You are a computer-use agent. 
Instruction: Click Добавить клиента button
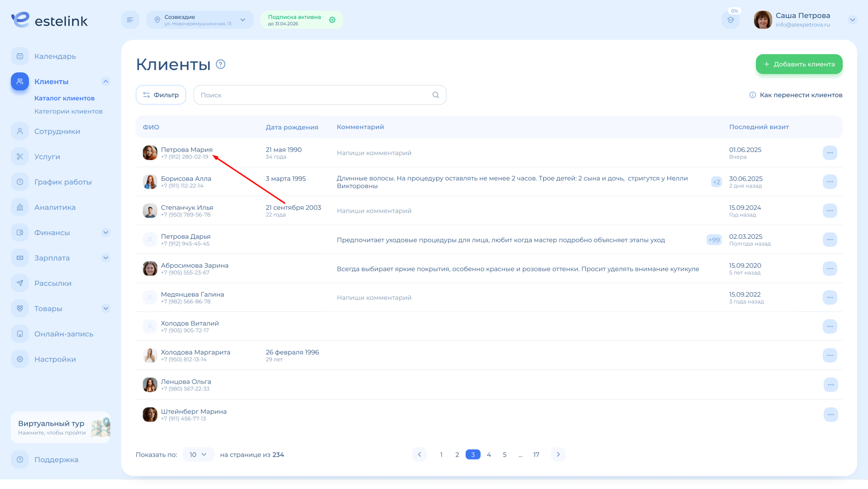(799, 64)
